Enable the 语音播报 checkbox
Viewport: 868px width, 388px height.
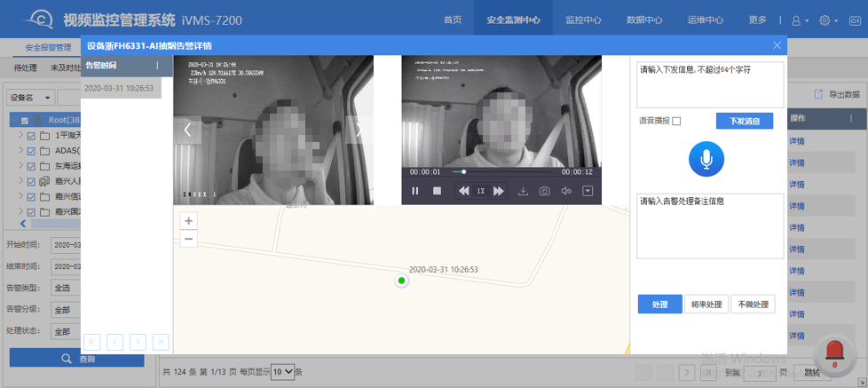(x=676, y=122)
